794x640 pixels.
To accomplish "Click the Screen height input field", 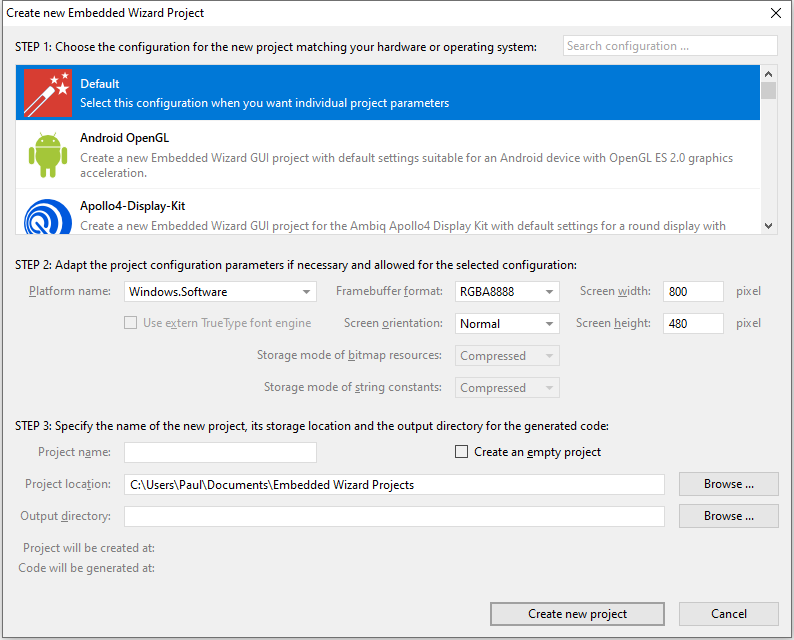I will pos(692,324).
